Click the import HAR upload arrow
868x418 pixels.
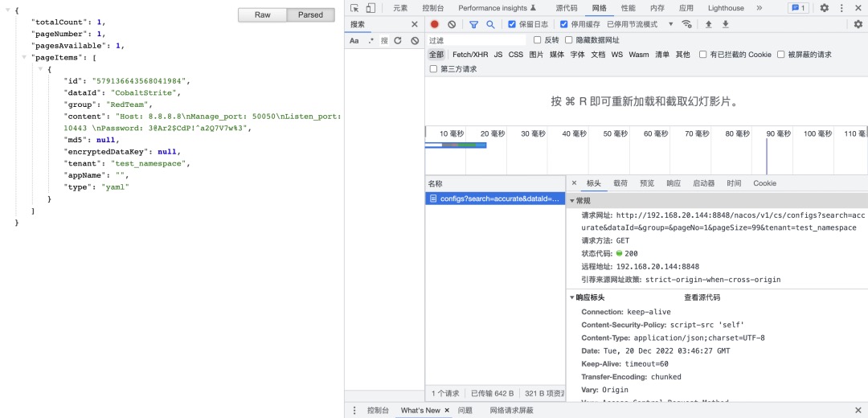(708, 24)
